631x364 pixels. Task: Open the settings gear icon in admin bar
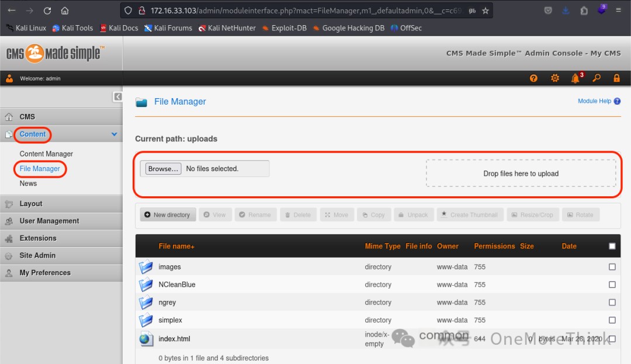555,78
